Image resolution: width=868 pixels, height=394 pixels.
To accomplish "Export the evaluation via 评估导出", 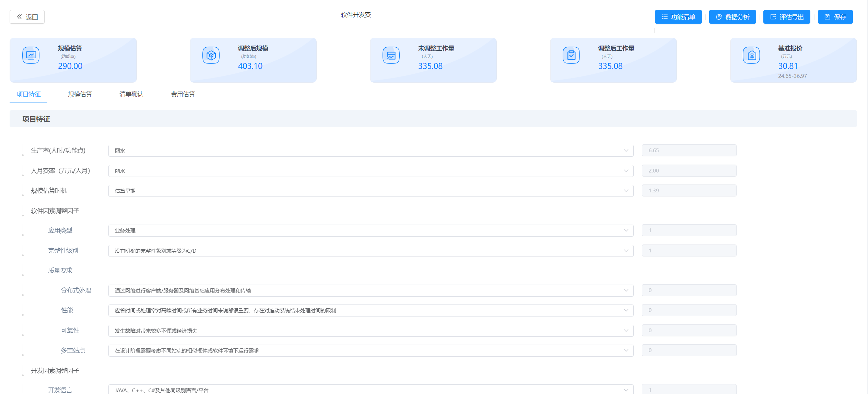I will (787, 17).
